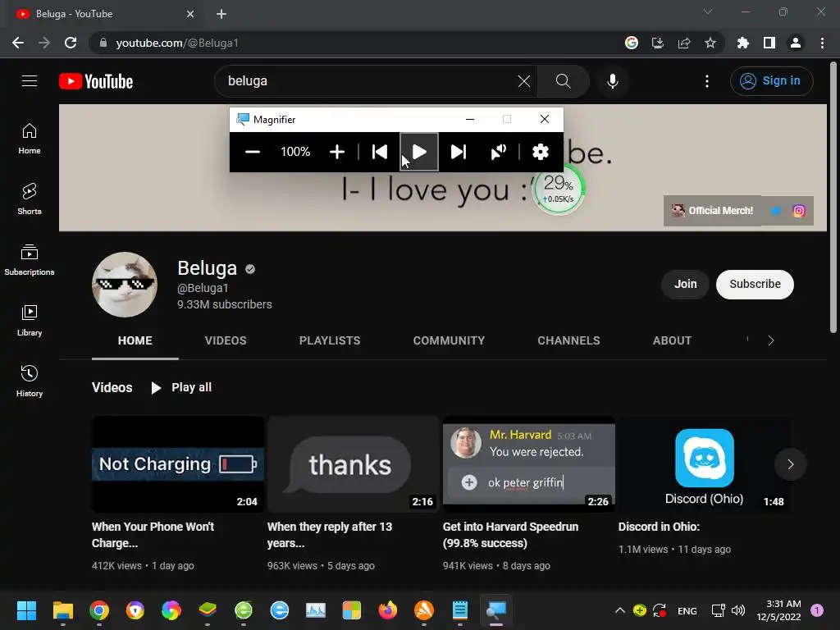
Task: Toggle Chrome side panel icon
Action: click(x=769, y=43)
